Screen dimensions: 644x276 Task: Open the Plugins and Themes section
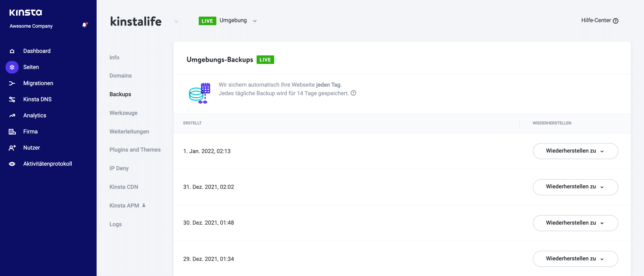(135, 150)
